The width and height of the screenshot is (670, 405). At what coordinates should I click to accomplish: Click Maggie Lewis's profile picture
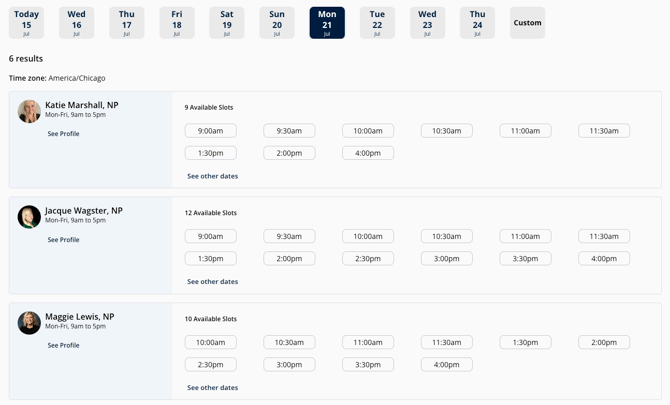point(29,323)
